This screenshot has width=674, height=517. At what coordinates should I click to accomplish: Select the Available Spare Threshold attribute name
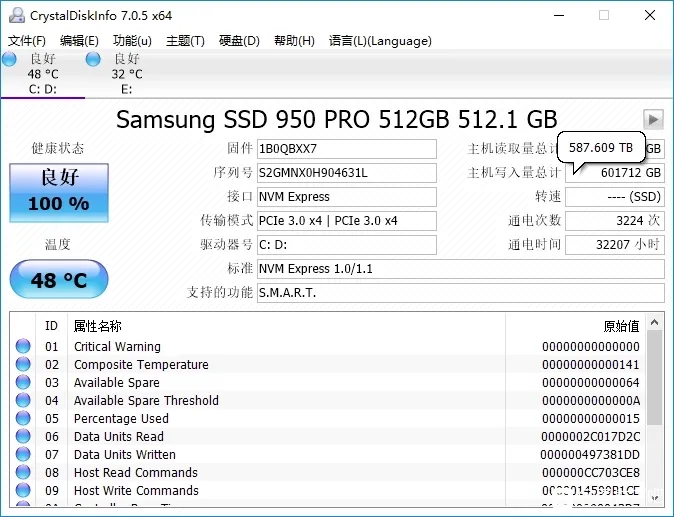(146, 401)
